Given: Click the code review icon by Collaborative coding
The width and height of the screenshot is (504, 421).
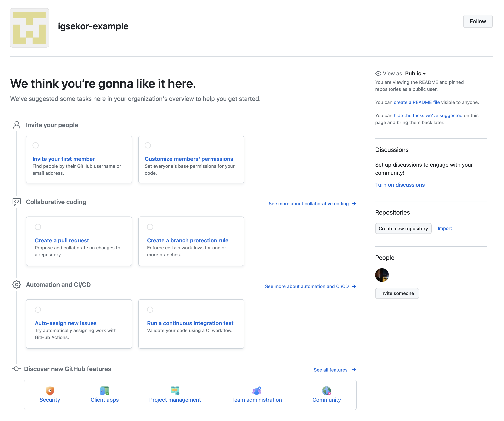Looking at the screenshot, I should tap(17, 202).
